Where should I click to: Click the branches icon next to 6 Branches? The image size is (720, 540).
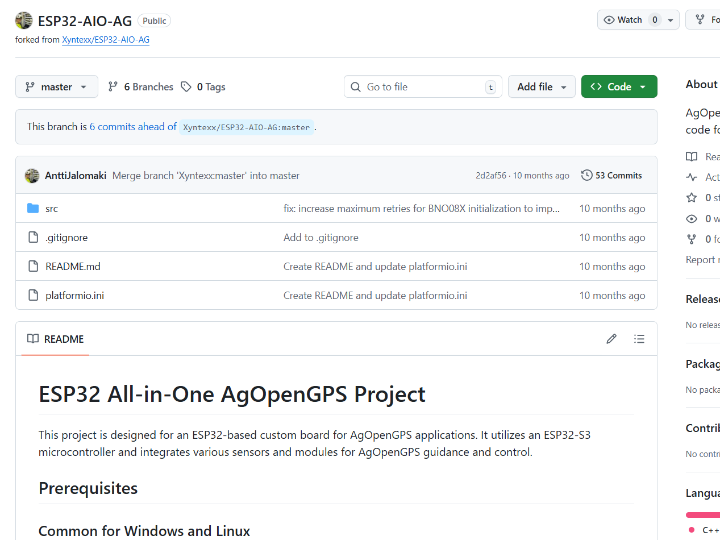point(114,87)
